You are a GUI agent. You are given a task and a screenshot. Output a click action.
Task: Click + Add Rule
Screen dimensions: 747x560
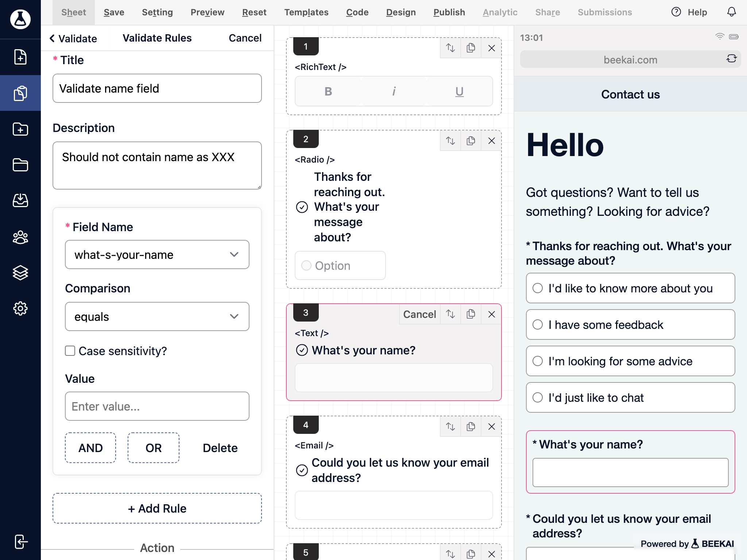pos(157,508)
